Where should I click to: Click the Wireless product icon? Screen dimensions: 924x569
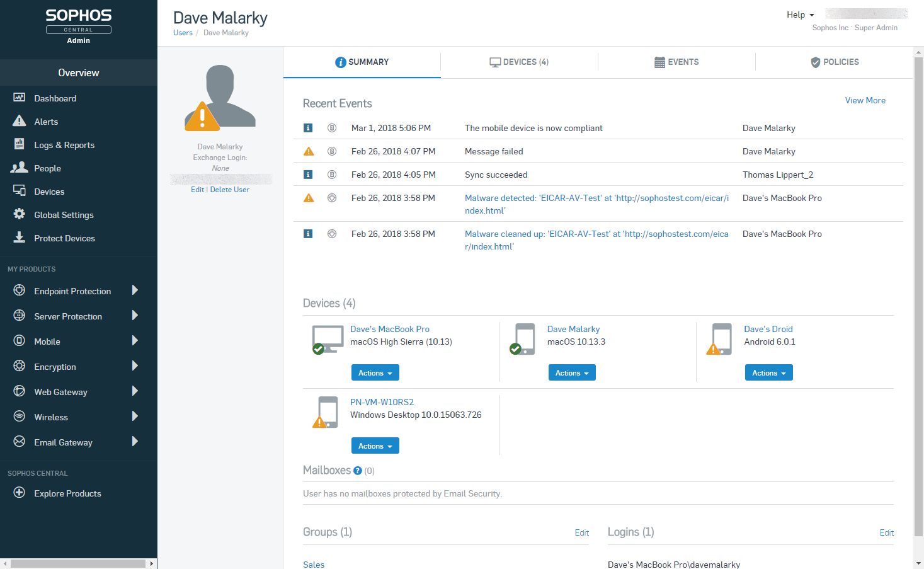(20, 417)
